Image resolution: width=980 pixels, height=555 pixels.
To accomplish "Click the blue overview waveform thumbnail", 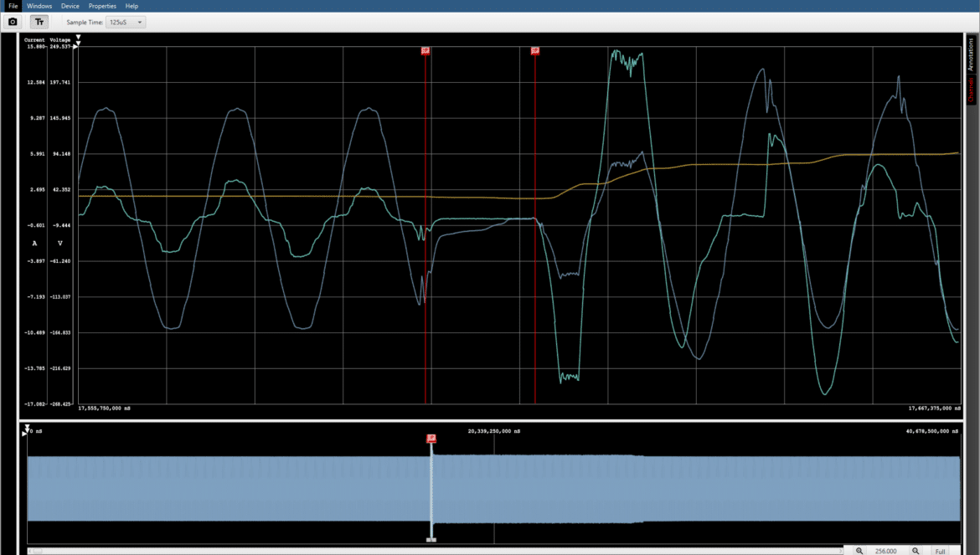I will pyautogui.click(x=493, y=489).
